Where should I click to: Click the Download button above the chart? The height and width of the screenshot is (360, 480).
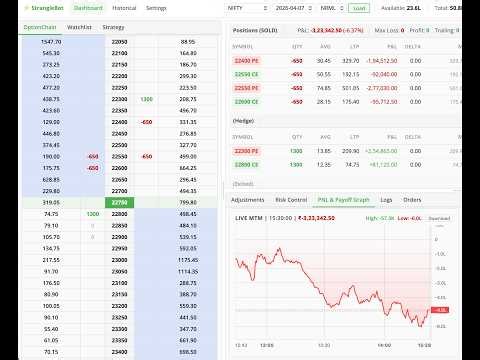click(x=439, y=218)
